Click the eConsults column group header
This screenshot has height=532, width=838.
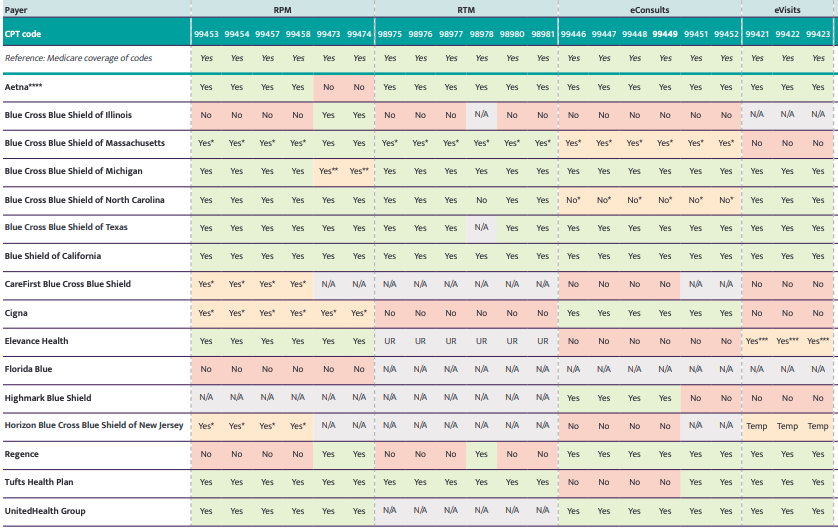click(x=649, y=9)
